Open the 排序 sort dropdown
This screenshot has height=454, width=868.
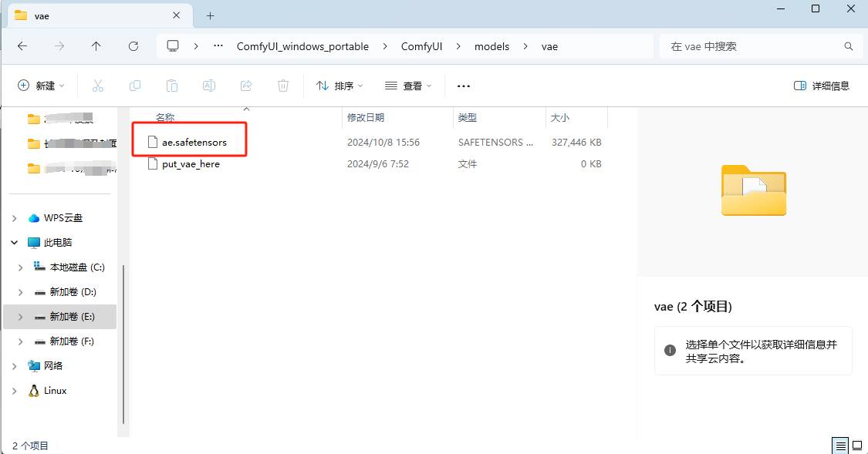tap(339, 86)
